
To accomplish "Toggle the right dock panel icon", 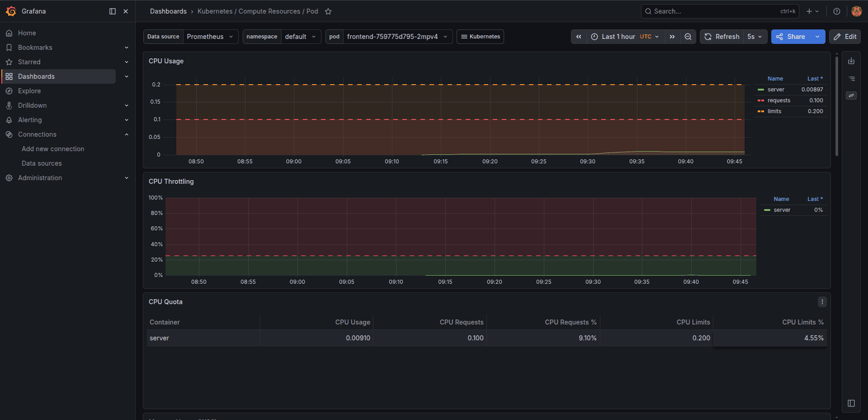I will (x=851, y=403).
